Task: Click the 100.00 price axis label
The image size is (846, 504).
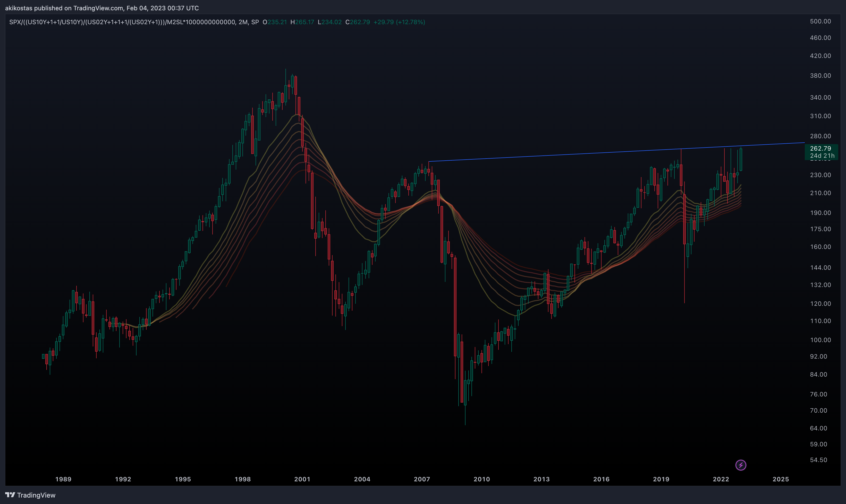Action: (x=820, y=340)
